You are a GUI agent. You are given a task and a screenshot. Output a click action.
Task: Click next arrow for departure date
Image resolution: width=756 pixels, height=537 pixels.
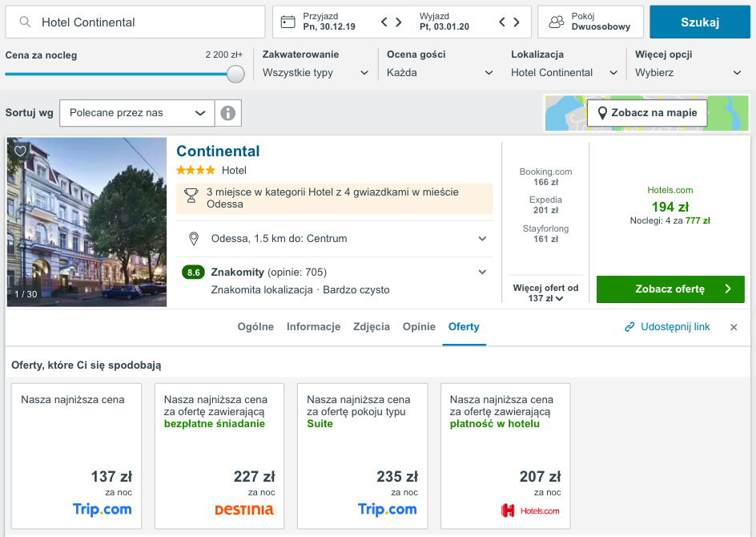pyautogui.click(x=517, y=22)
